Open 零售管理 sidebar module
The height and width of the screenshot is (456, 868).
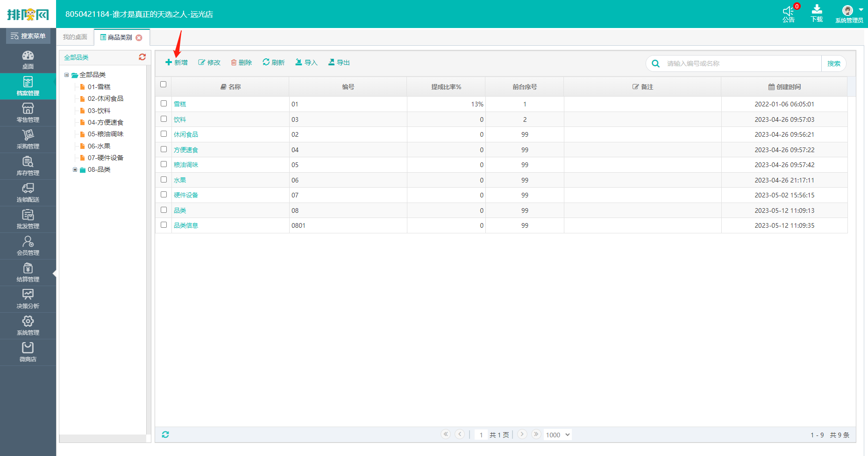point(28,113)
